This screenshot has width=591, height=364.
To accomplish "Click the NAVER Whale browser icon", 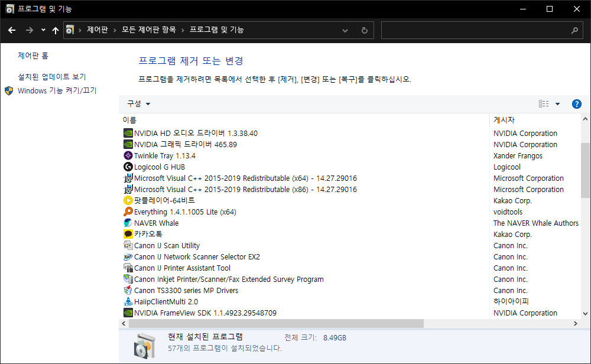I will pos(128,223).
